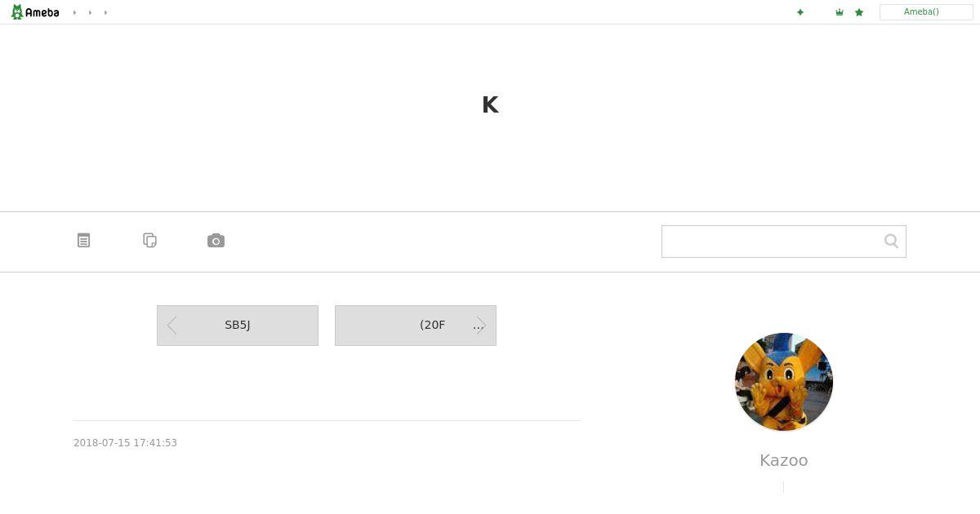Click the left chevron on SB5J button
This screenshot has width=980, height=514.
[x=171, y=326]
